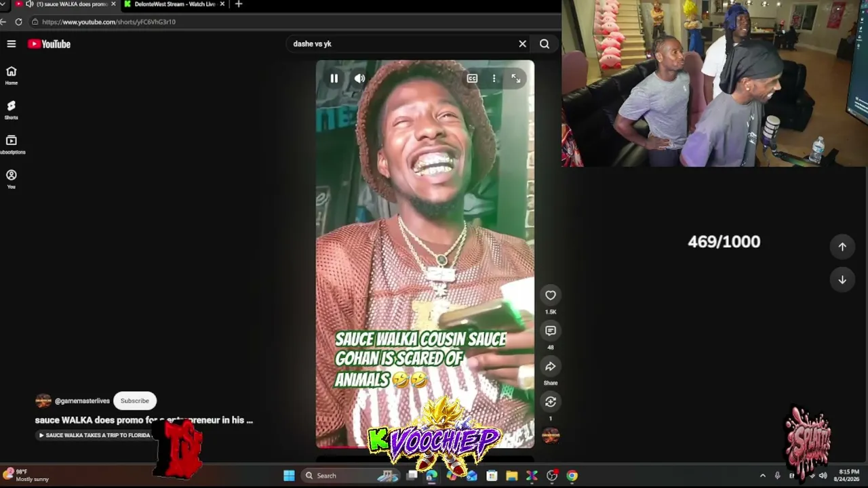Toggle closed captions on the Short
The width and height of the screenshot is (868, 488).
tap(472, 79)
